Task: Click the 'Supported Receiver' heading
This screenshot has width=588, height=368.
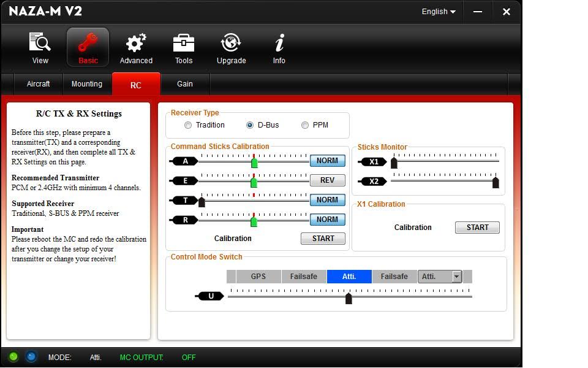Action: 43,204
